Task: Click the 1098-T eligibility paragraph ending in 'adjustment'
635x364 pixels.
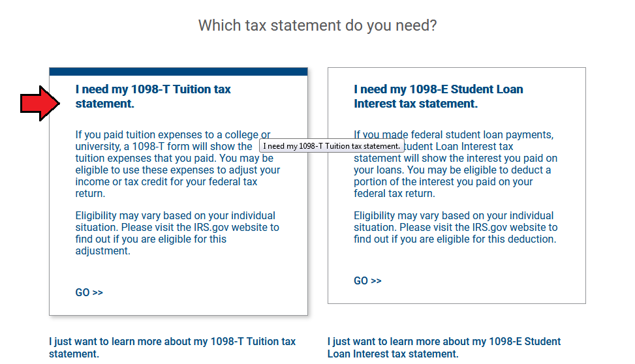Action: [177, 234]
